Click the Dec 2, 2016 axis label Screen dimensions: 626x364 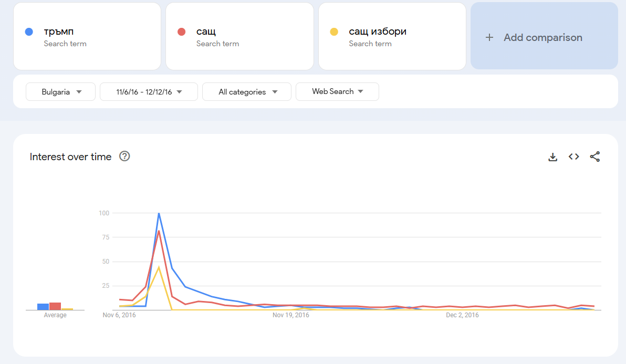point(462,315)
